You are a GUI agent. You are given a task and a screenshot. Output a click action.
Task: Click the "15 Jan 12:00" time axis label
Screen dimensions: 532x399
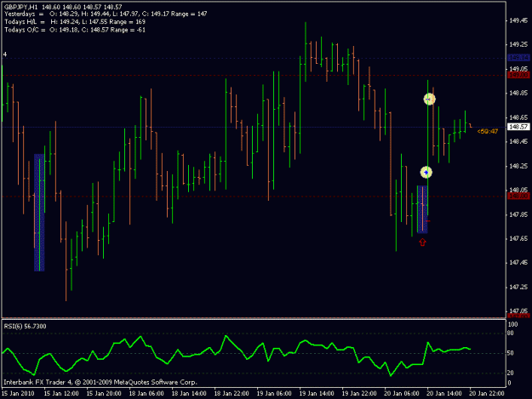click(61, 394)
